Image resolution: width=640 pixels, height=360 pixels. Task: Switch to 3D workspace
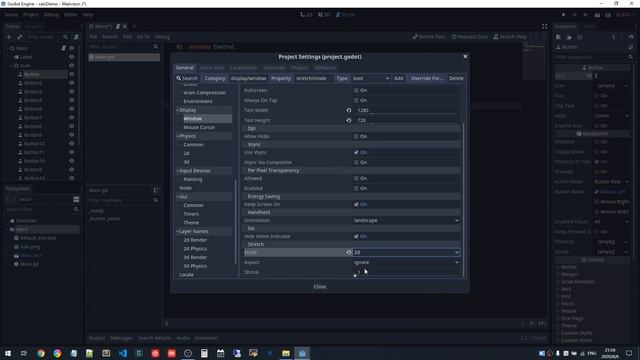pos(324,15)
